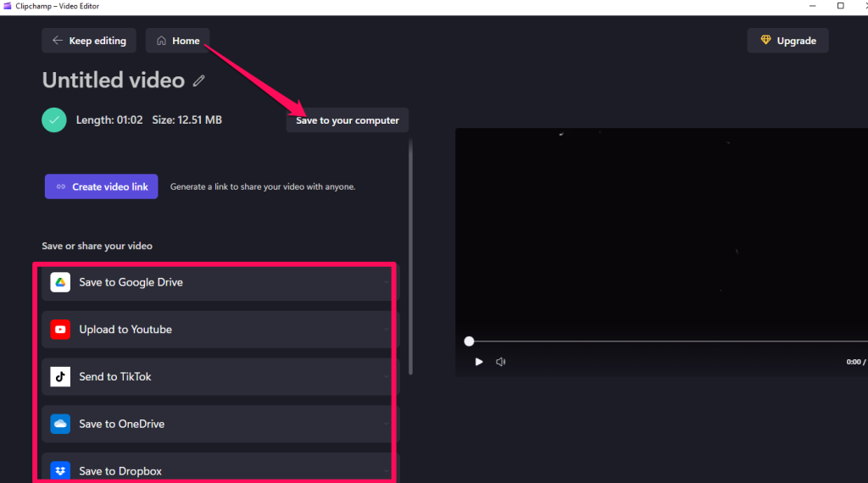Image resolution: width=868 pixels, height=483 pixels.
Task: Select Upload to Youtube label
Action: click(125, 329)
